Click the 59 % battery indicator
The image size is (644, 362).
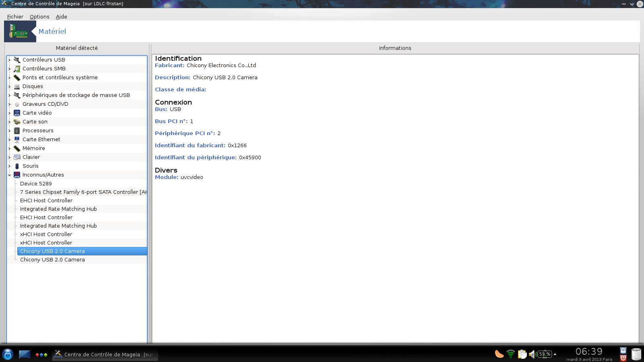point(545,354)
